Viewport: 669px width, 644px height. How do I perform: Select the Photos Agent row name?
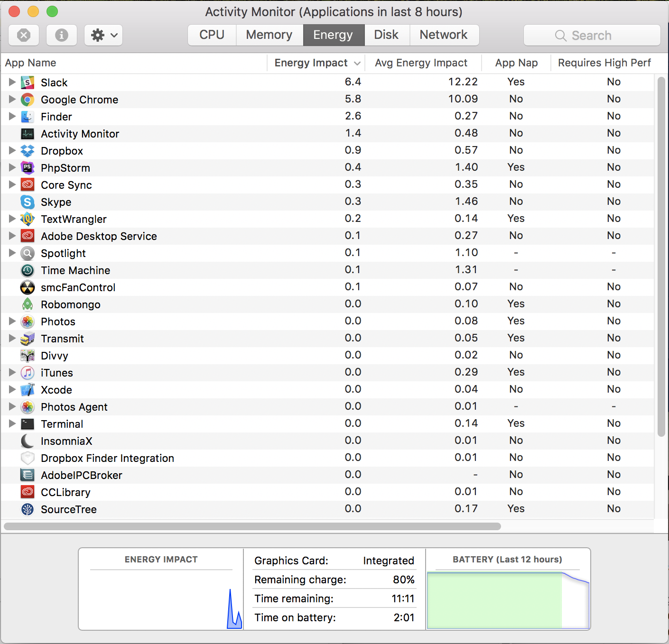tap(74, 407)
